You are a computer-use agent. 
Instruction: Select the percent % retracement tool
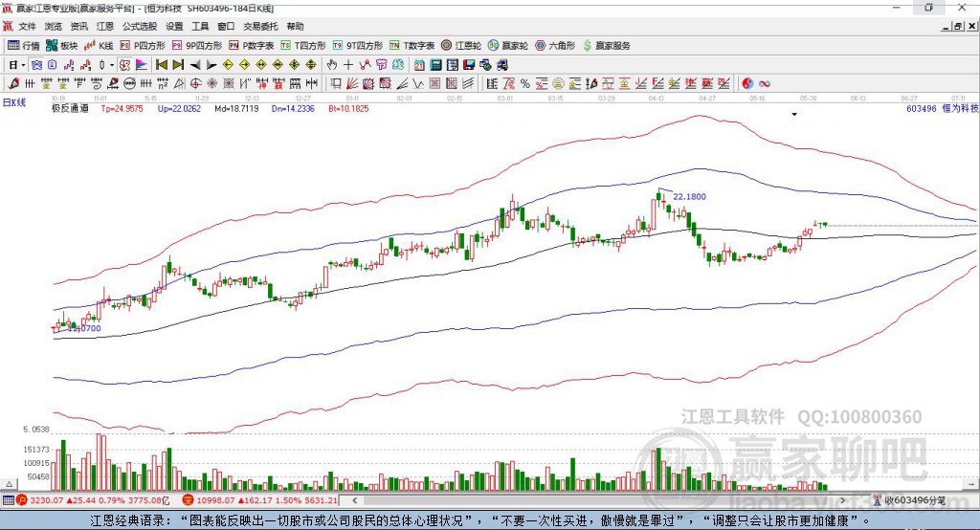[x=525, y=84]
